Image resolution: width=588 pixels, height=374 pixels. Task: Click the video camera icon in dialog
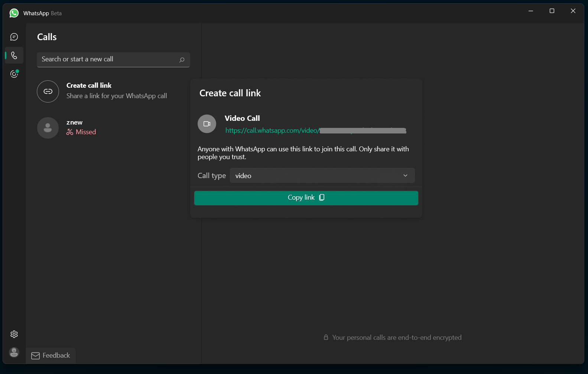coord(207,124)
